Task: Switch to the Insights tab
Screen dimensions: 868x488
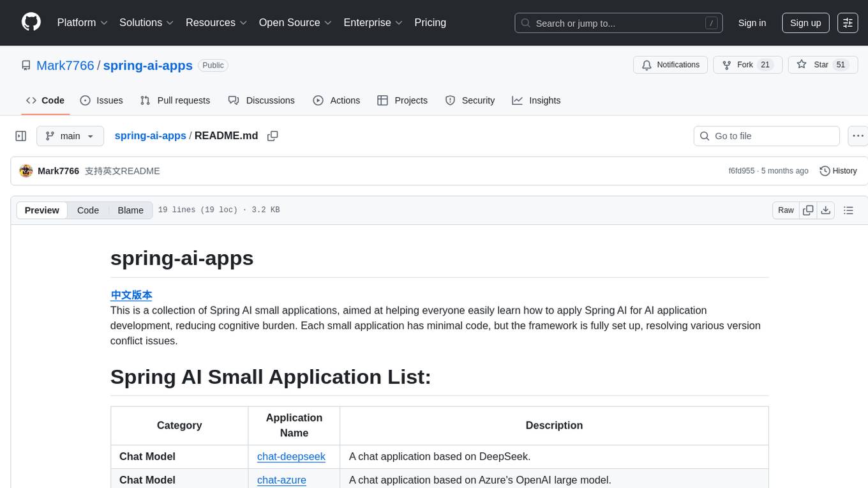Action: (x=536, y=100)
